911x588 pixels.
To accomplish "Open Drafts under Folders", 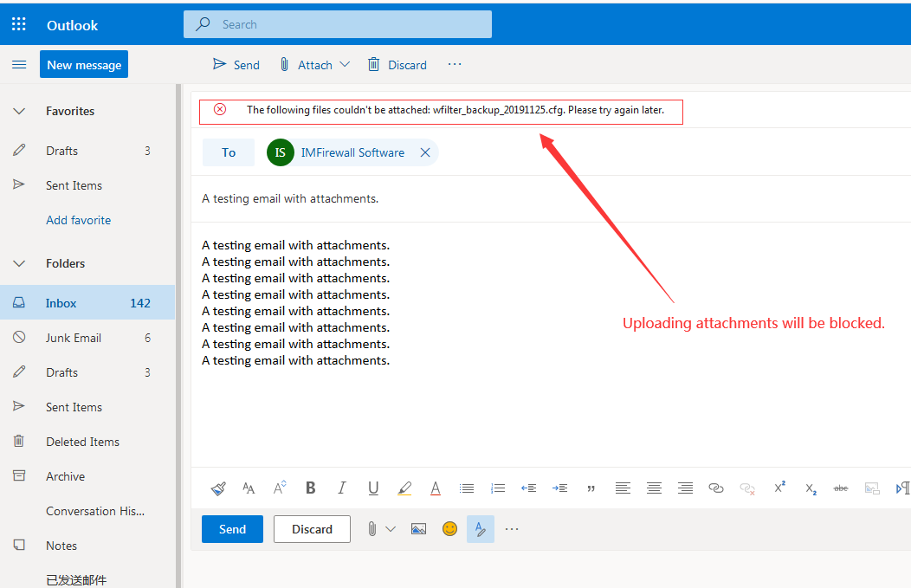I will pos(87,372).
